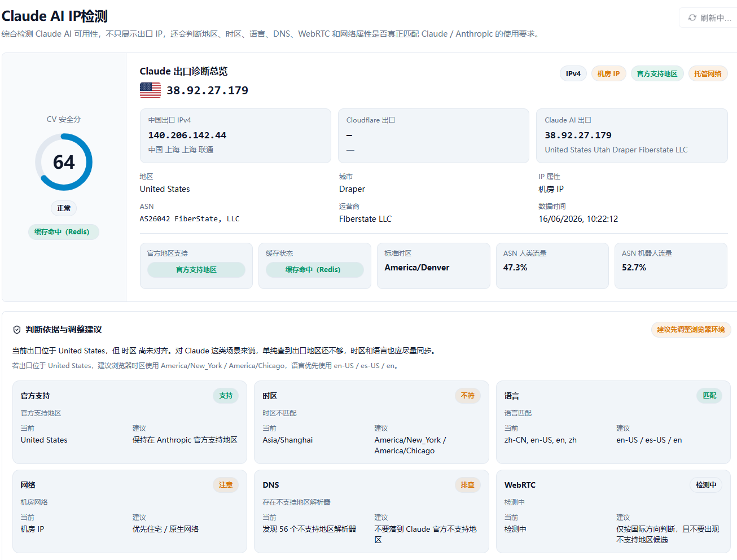737x560 pixels.
Task: Click the large IP address 38.92.27.179
Action: coord(207,90)
